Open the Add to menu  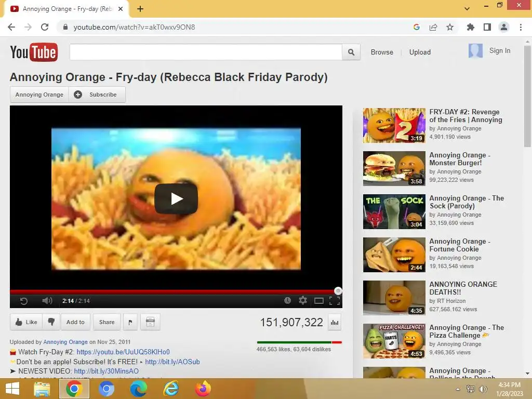[x=75, y=322]
